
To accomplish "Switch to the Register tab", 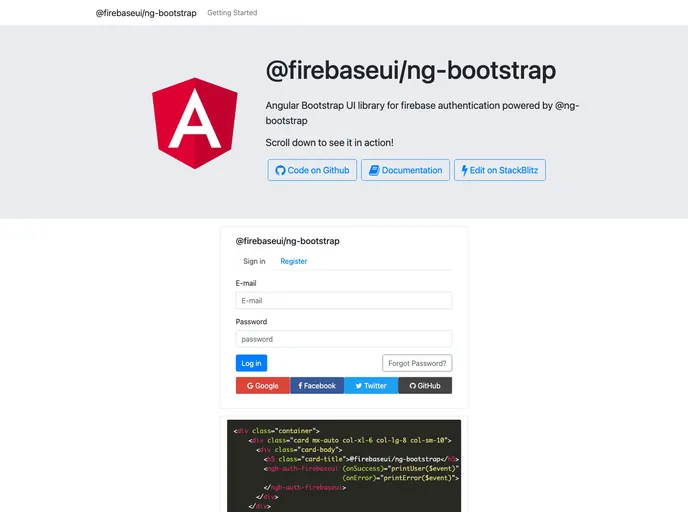I will pos(294,261).
